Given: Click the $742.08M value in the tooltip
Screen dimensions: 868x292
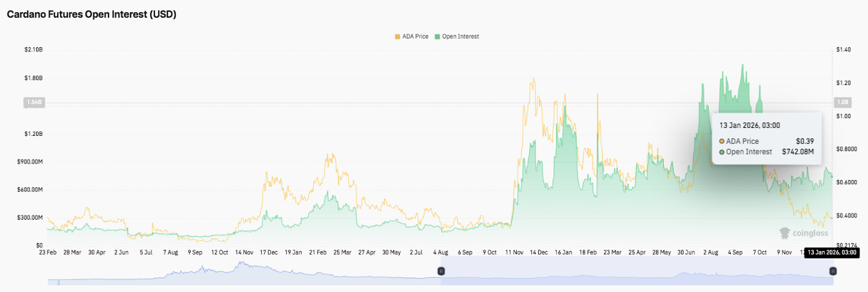Looking at the screenshot, I should click(798, 152).
